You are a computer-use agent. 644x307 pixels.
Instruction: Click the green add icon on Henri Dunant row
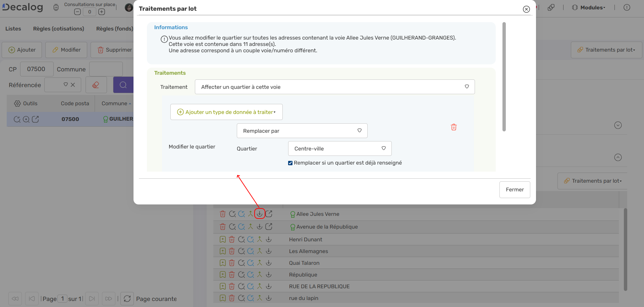point(223,240)
